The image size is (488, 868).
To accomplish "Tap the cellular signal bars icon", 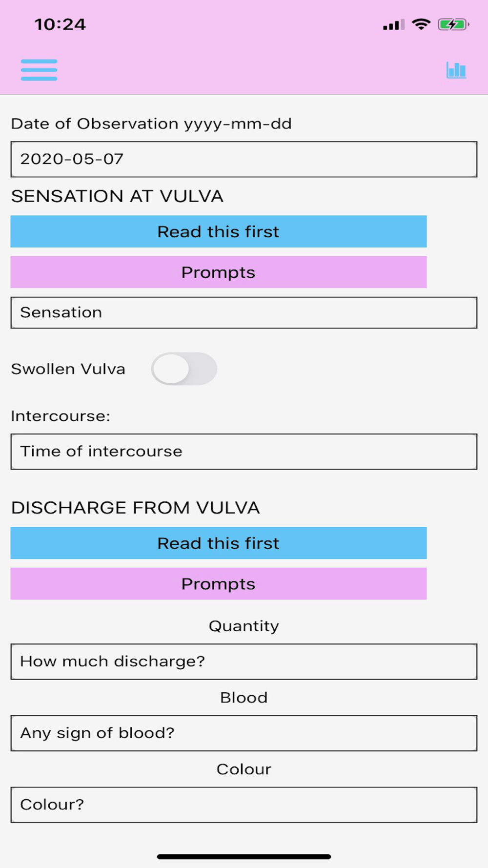I will tap(393, 25).
